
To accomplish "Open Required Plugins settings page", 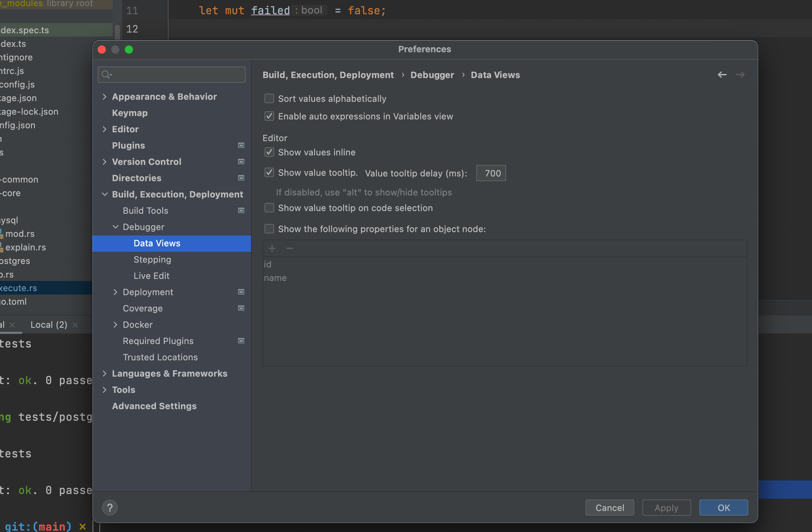I will pyautogui.click(x=158, y=341).
